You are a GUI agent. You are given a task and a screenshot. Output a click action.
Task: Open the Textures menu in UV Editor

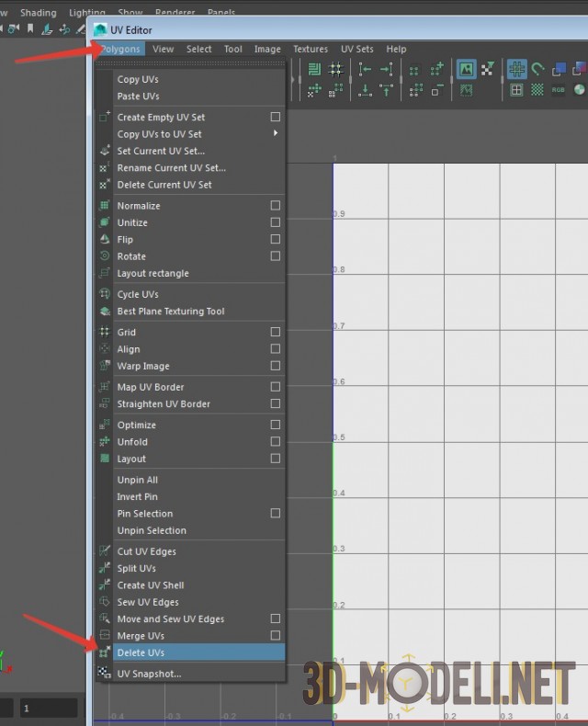[x=311, y=49]
